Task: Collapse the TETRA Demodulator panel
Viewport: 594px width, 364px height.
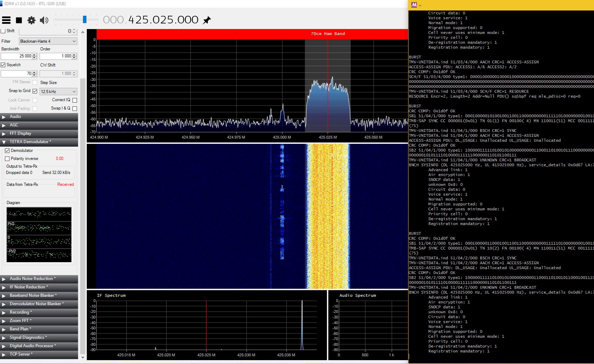Action: 39,142
